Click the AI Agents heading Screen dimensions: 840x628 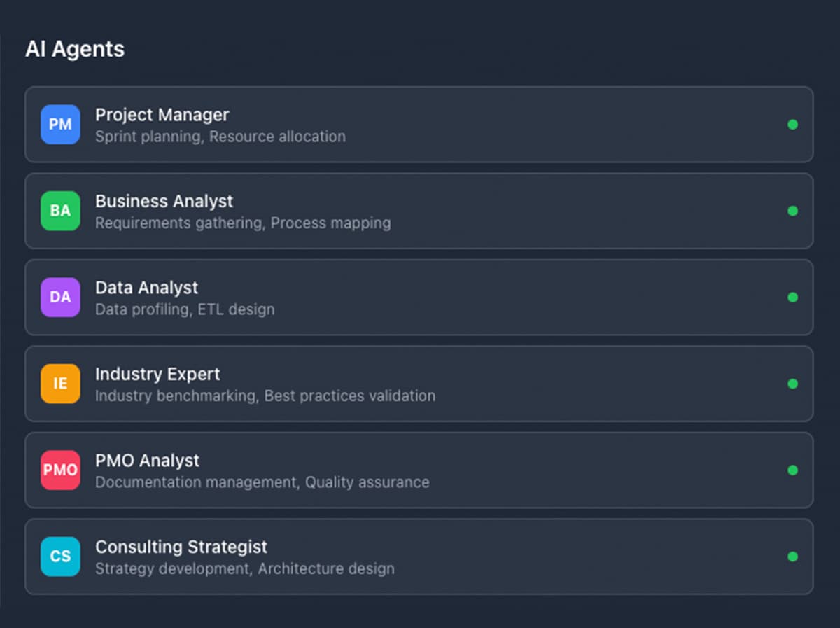click(x=75, y=49)
